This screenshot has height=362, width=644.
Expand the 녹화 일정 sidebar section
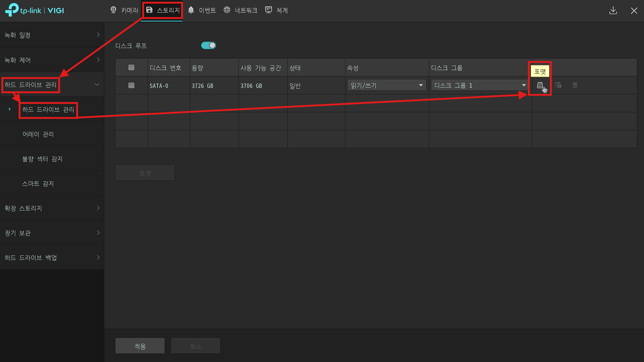(x=52, y=35)
